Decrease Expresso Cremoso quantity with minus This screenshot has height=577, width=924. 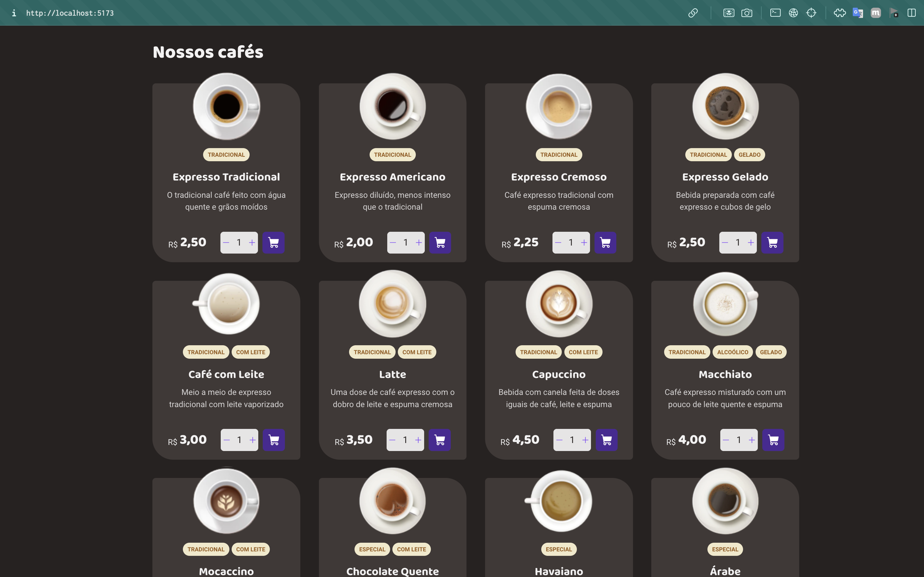pos(558,243)
